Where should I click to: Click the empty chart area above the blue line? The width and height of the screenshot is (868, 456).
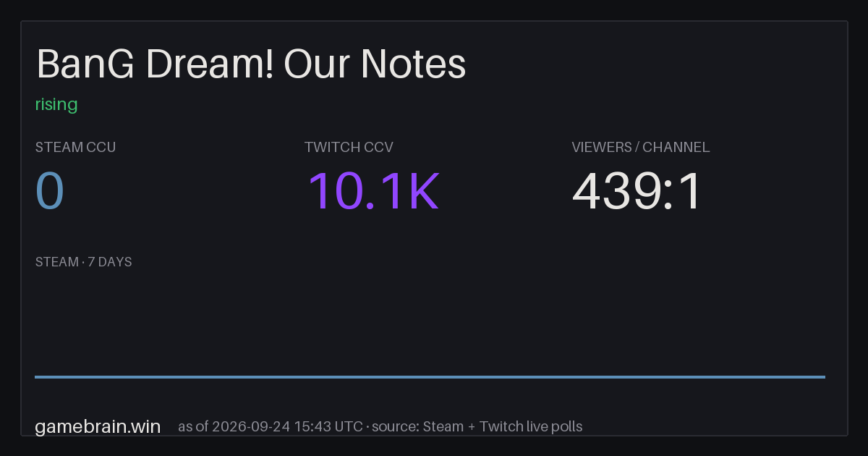point(430,322)
